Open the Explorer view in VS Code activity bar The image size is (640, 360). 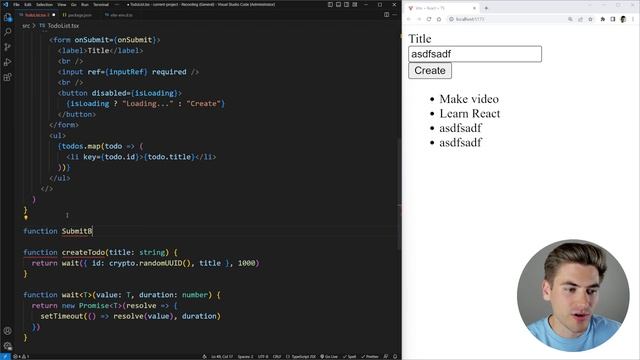click(7, 18)
